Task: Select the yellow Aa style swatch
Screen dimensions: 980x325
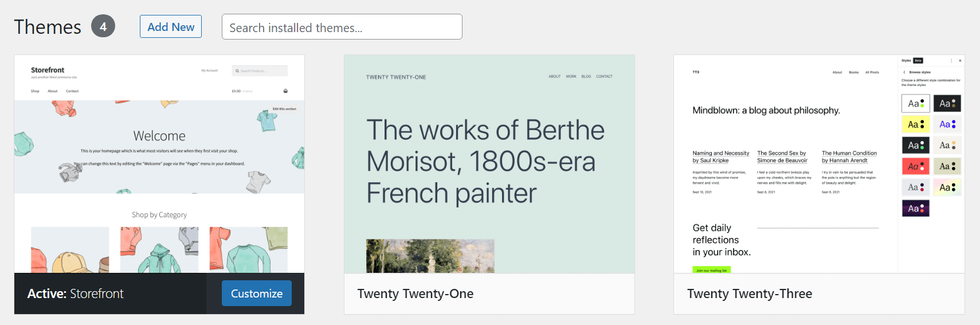Action: (916, 124)
